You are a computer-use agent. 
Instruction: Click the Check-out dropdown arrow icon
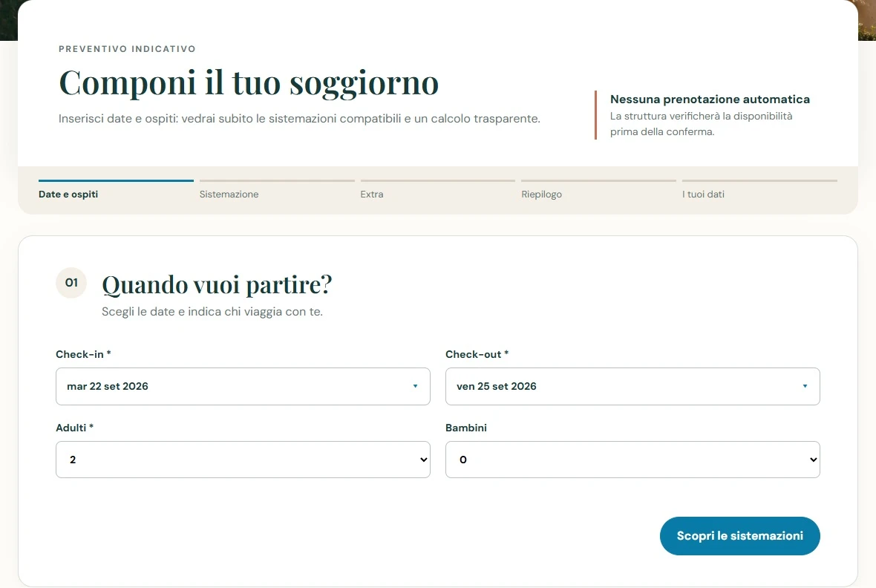click(805, 386)
